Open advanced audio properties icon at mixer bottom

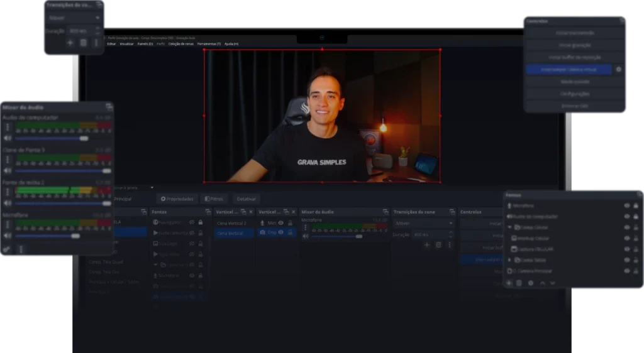(6, 249)
